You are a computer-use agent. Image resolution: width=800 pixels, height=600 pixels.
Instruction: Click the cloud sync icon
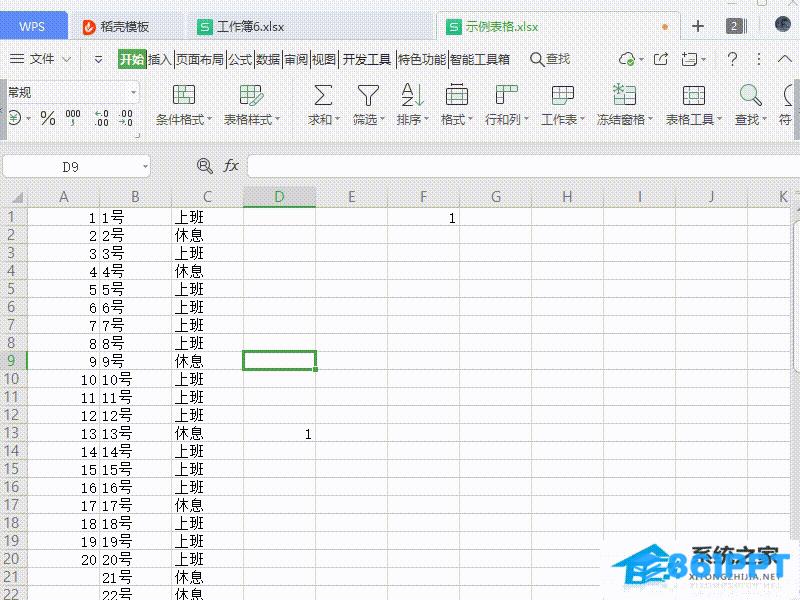pos(627,59)
